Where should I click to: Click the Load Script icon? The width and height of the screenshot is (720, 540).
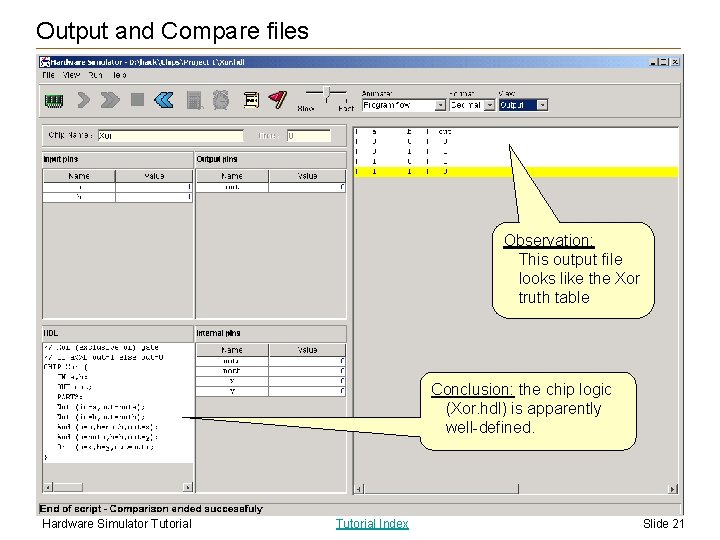tap(251, 100)
